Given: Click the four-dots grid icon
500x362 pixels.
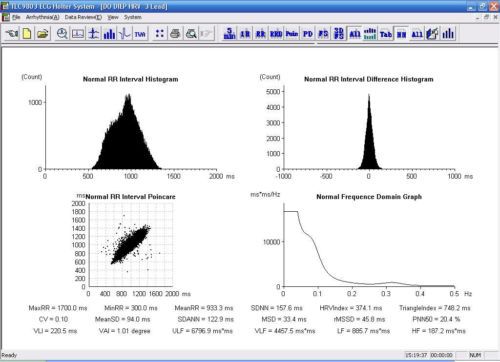Looking at the screenshot, I should (x=160, y=34).
